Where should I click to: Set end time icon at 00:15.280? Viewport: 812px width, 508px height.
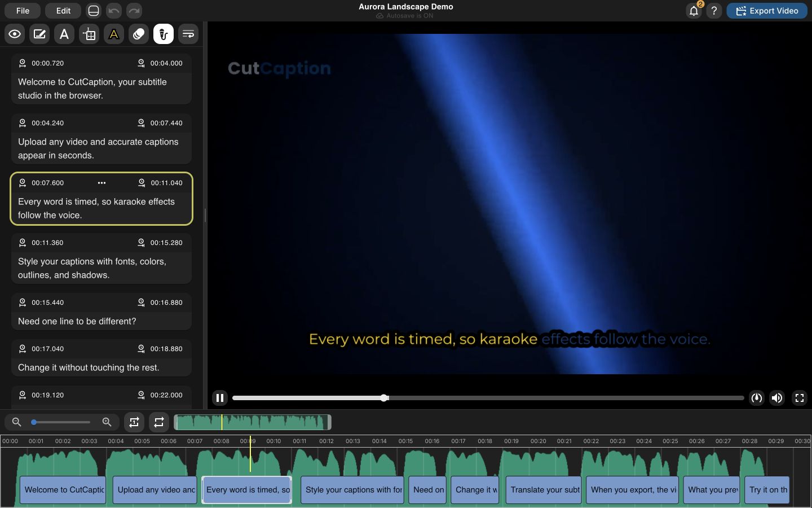point(141,243)
